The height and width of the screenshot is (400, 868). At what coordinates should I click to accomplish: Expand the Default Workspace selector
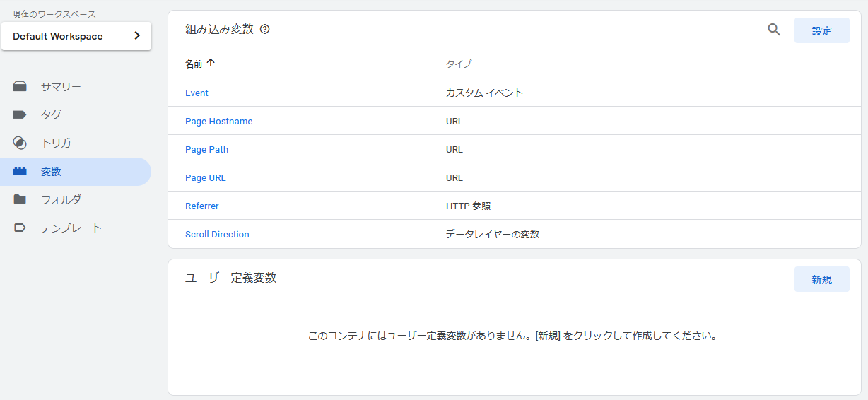coord(76,36)
